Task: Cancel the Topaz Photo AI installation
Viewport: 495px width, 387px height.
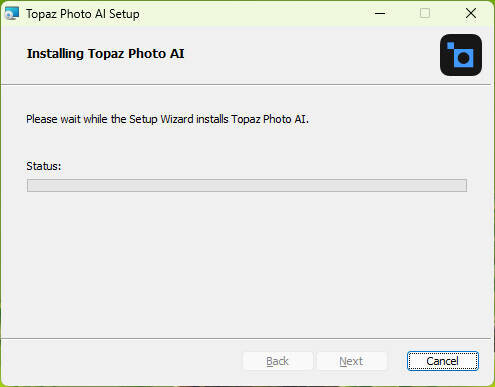Action: tap(443, 361)
